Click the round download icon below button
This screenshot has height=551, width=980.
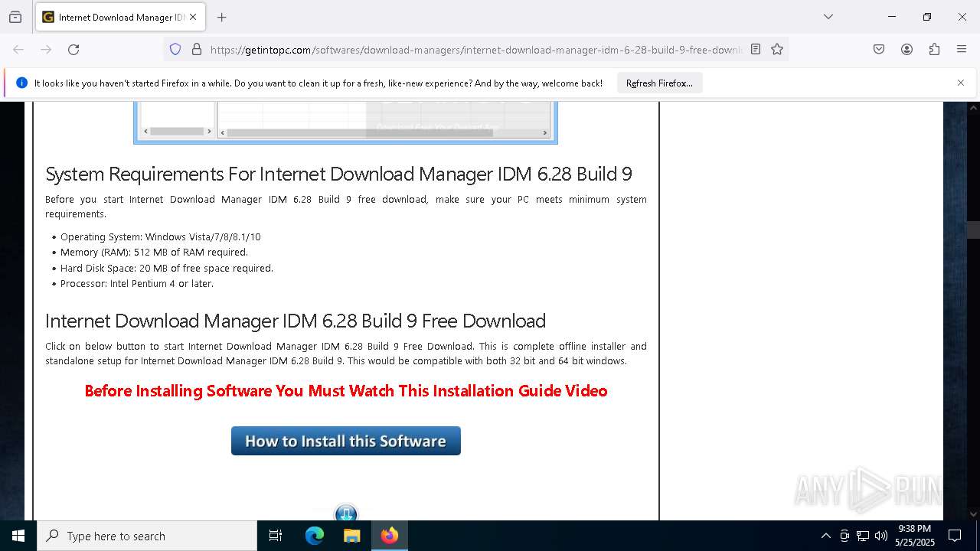click(x=346, y=514)
